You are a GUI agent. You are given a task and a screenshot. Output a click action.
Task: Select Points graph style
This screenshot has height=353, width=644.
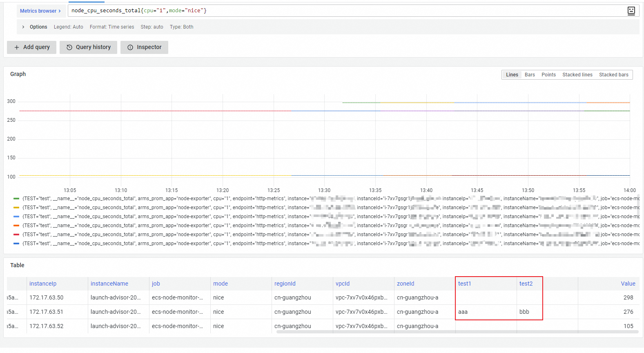(548, 75)
